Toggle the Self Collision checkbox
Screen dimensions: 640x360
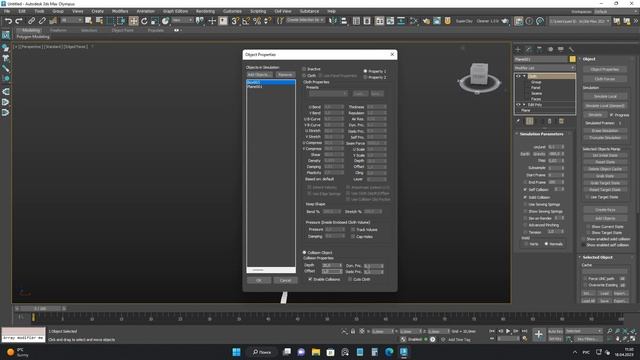click(x=525, y=189)
